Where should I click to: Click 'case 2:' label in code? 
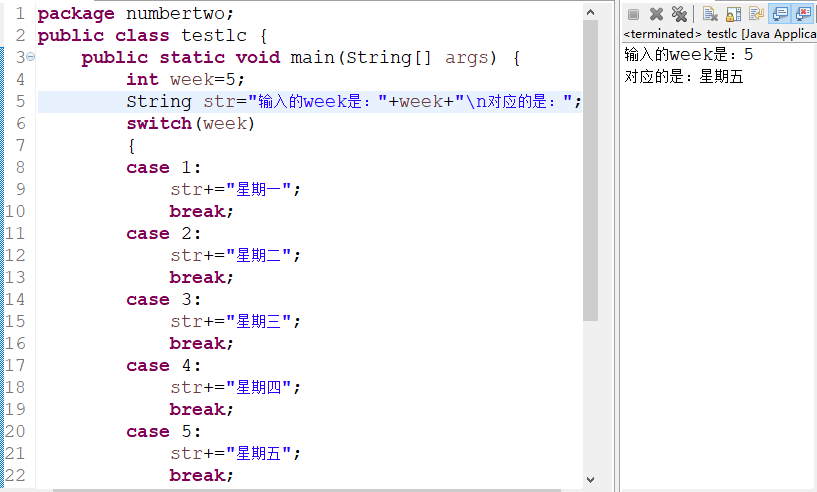pos(163,233)
